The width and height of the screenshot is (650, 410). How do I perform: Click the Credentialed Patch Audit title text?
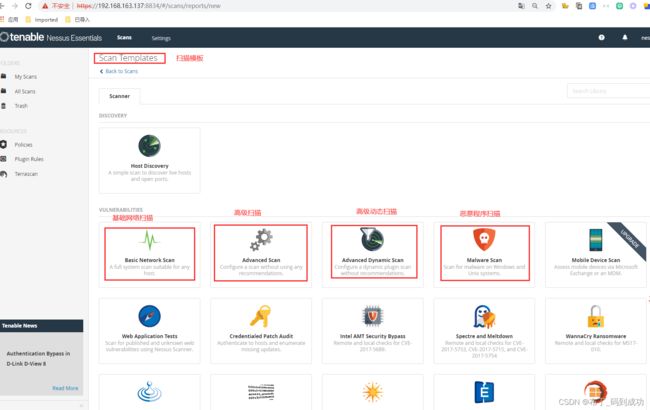click(261, 336)
